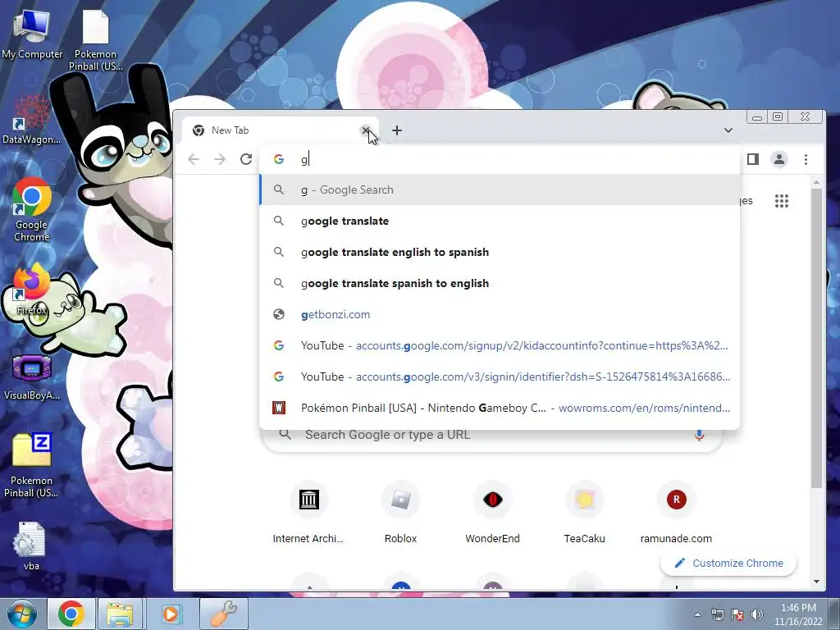Viewport: 840px width, 630px height.
Task: Open ramunade.com shortcut tile
Action: tap(676, 513)
